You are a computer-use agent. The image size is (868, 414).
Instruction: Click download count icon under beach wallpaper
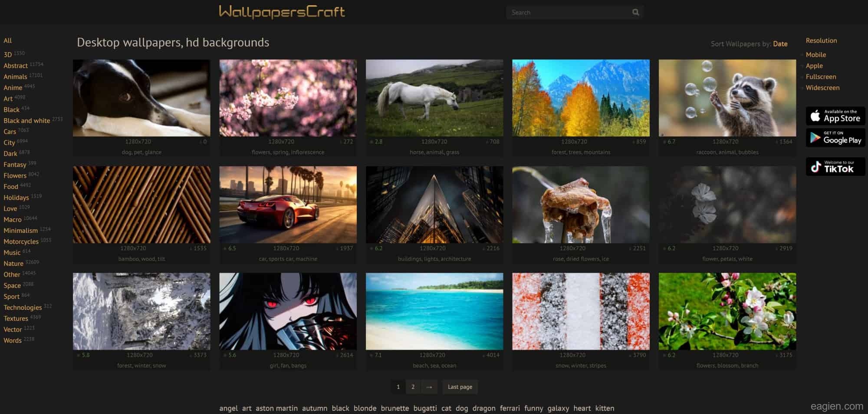pyautogui.click(x=483, y=355)
